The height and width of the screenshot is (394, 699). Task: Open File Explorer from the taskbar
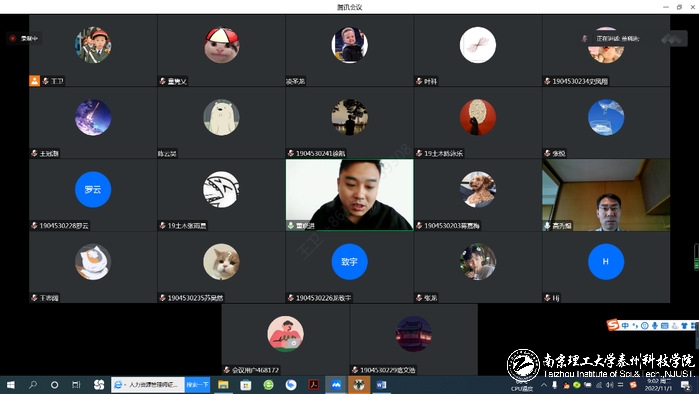pos(223,385)
